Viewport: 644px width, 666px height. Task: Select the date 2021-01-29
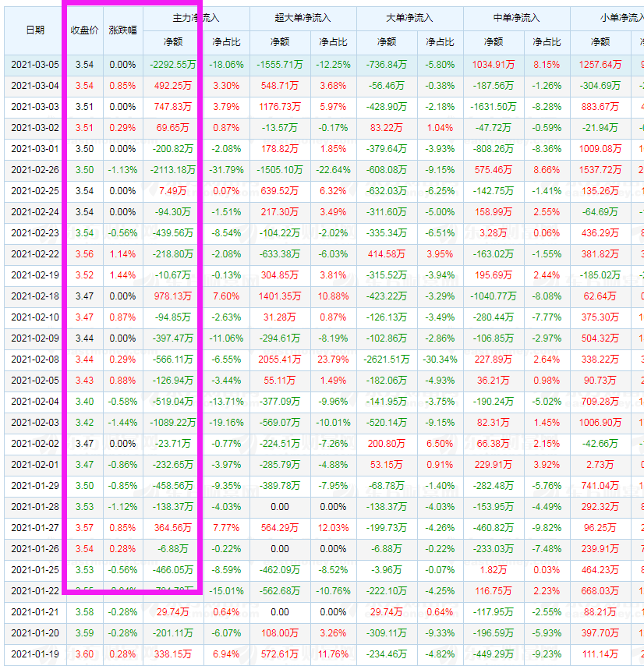[x=35, y=486]
